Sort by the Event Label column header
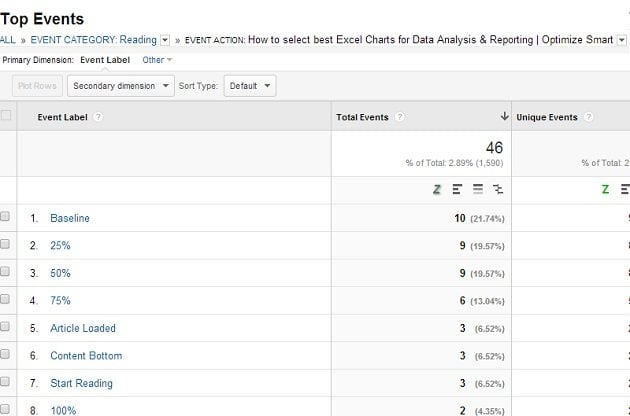The image size is (630, 416). pos(62,117)
